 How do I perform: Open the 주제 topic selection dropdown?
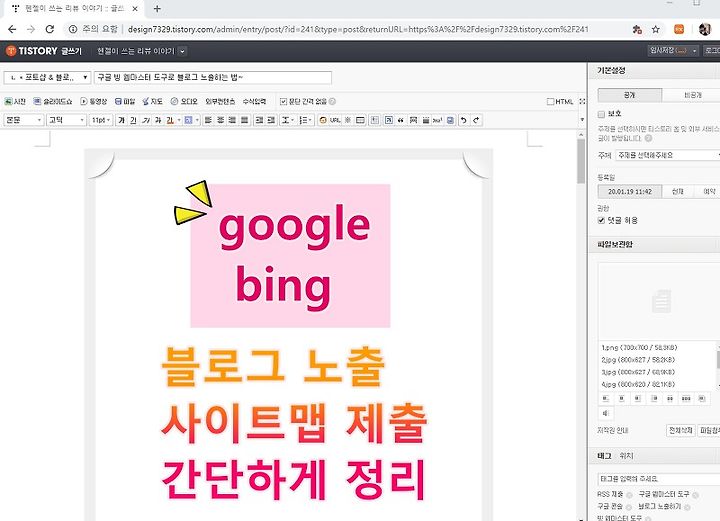point(668,156)
